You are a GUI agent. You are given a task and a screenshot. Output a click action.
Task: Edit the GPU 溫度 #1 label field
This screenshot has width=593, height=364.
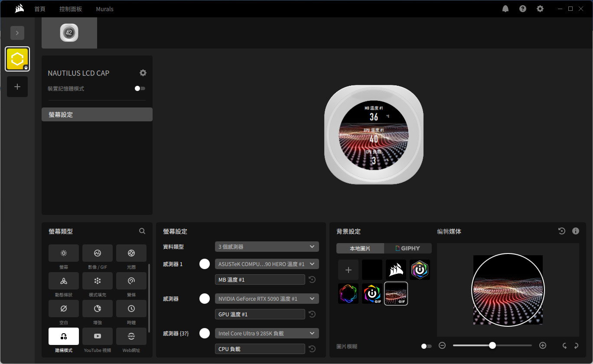click(260, 314)
